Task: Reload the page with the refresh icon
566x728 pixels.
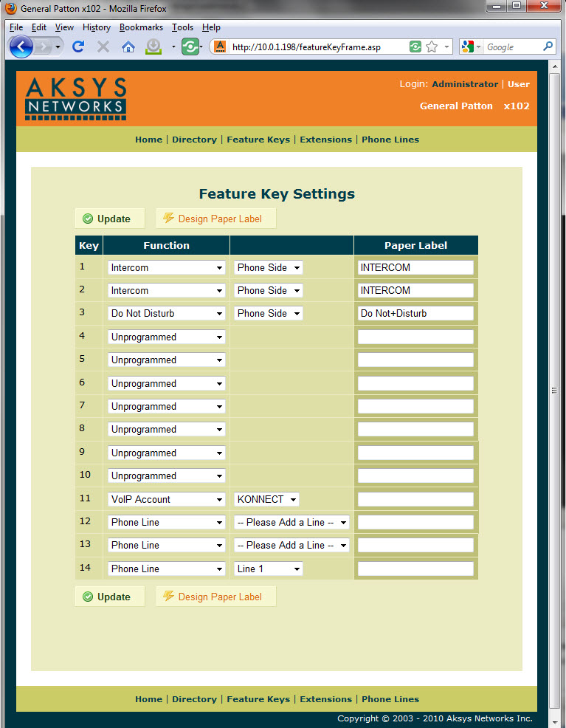Action: tap(77, 47)
